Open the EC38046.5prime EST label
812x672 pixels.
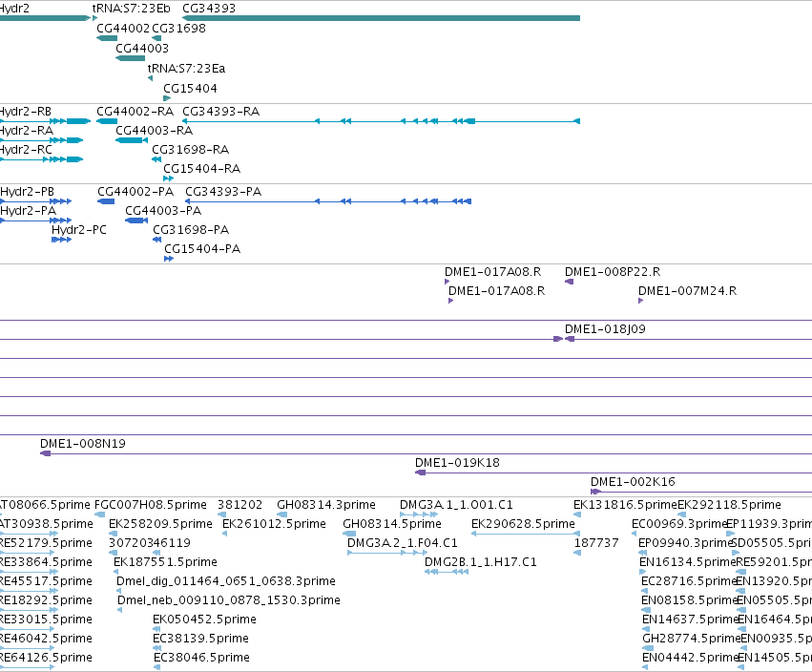coord(202,658)
